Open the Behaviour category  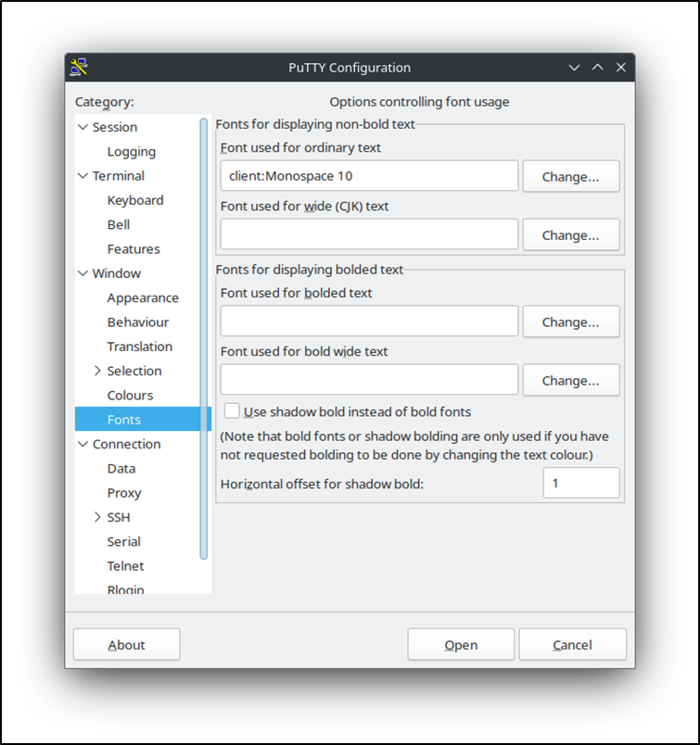tap(138, 322)
